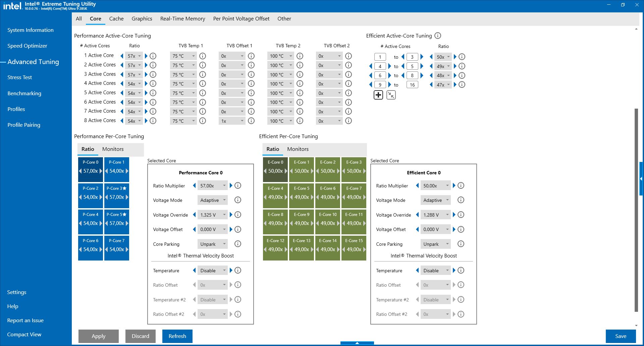Show info for 8 Active Cores TVB Offset 2
Image resolution: width=644 pixels, height=346 pixels.
[x=348, y=121]
